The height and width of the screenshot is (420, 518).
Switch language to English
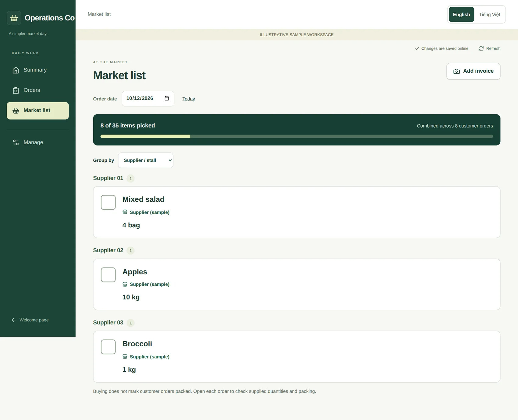click(461, 14)
